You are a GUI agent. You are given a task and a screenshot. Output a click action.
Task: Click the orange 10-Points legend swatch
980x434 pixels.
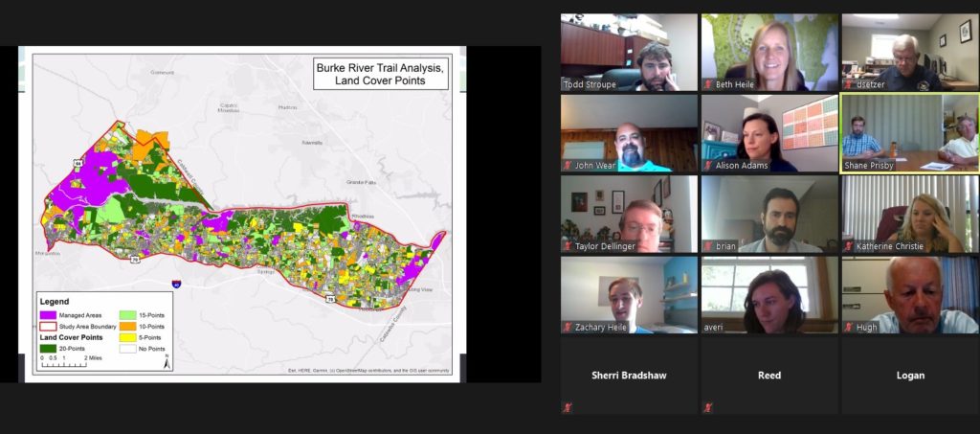tap(127, 326)
